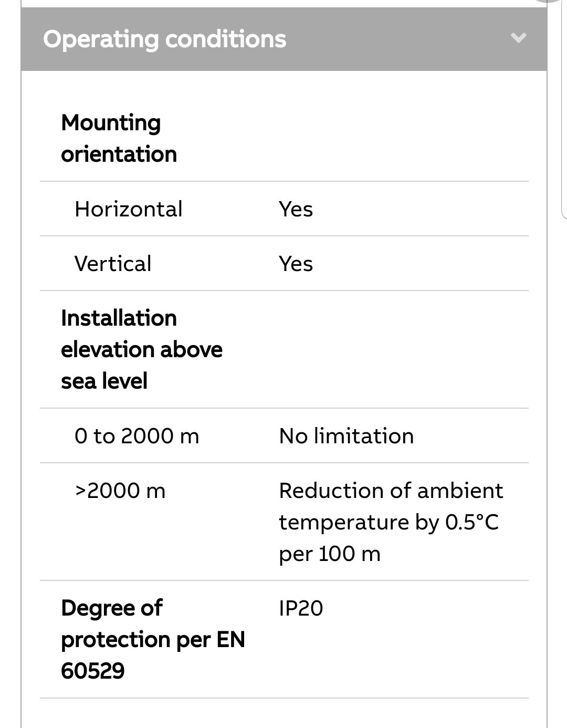The image size is (567, 728).
Task: Select the No limitation value text
Action: (x=346, y=436)
